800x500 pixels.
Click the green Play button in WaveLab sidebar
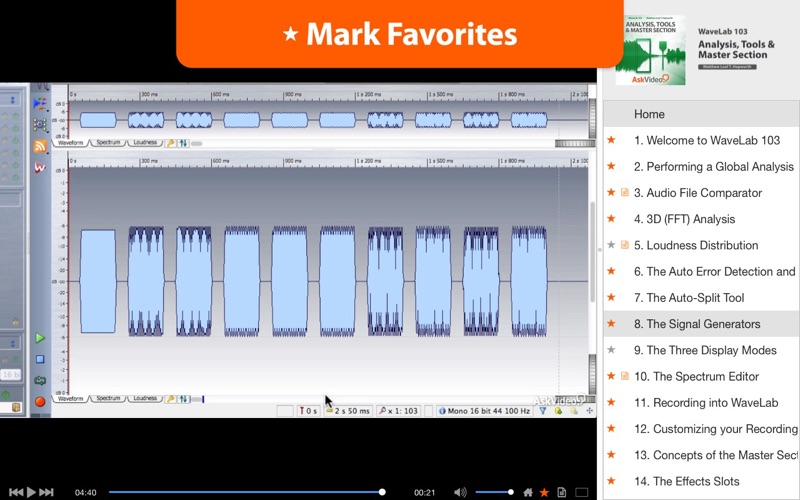click(40, 338)
